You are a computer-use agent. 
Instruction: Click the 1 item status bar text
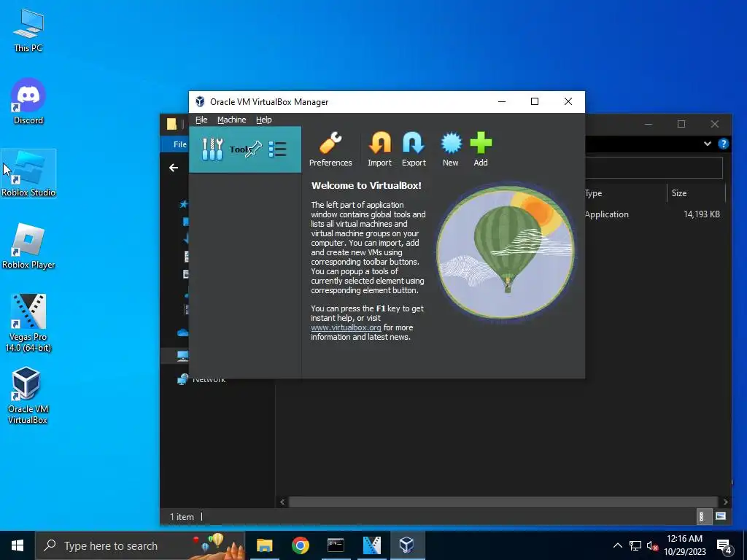click(x=182, y=517)
